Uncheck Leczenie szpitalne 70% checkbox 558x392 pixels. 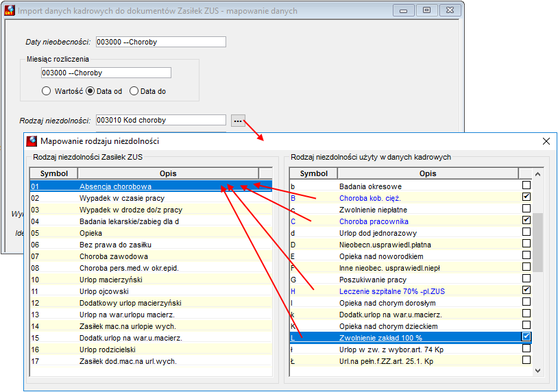click(526, 291)
